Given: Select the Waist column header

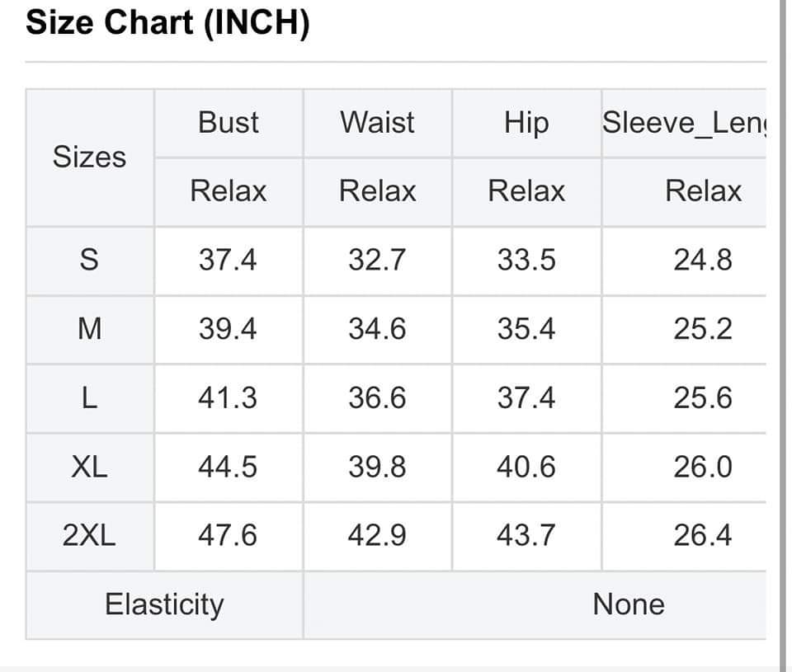Looking at the screenshot, I should pyautogui.click(x=377, y=123).
